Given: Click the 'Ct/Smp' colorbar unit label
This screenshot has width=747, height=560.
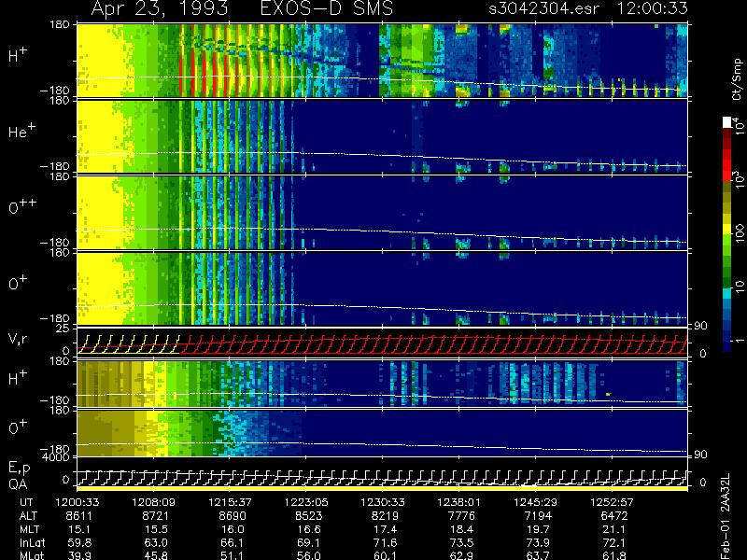Looking at the screenshot, I should [737, 79].
